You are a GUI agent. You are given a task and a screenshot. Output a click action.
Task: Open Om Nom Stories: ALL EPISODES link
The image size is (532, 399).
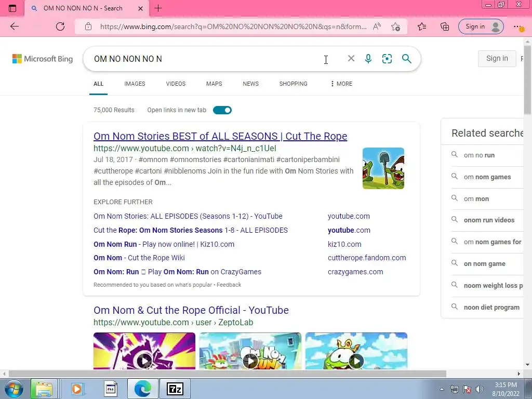(x=188, y=216)
